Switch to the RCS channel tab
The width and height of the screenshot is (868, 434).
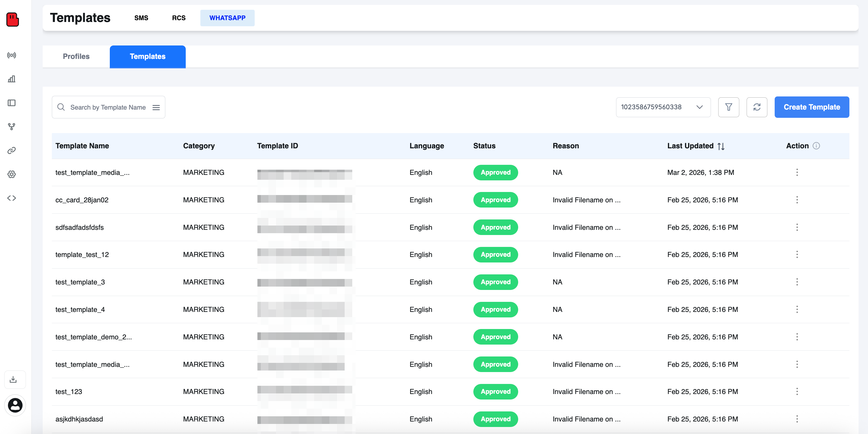[x=179, y=18]
